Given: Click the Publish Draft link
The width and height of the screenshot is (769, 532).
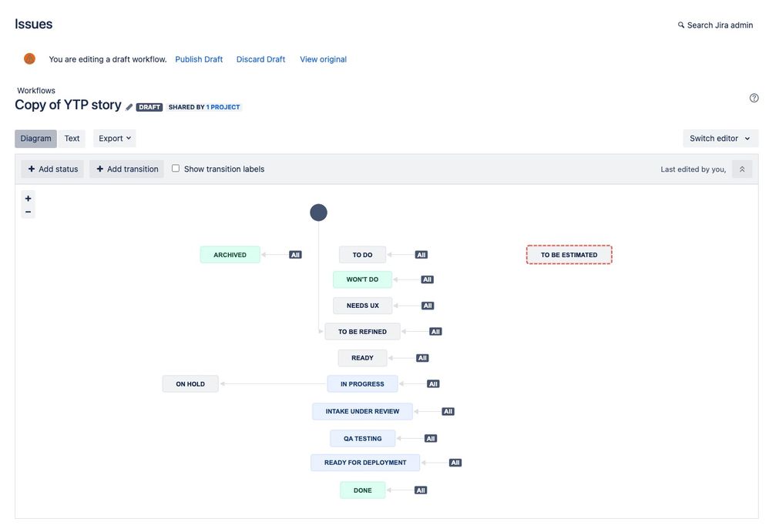Looking at the screenshot, I should (x=199, y=59).
